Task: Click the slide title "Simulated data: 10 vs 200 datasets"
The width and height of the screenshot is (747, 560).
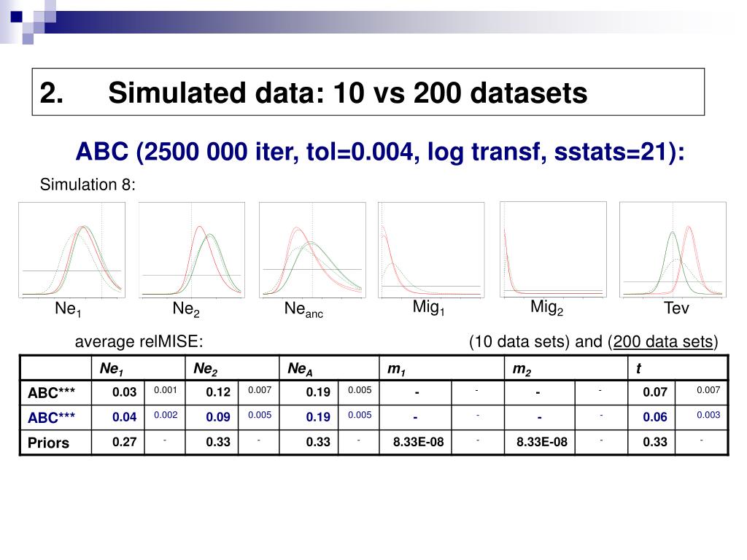Action: coord(348,93)
